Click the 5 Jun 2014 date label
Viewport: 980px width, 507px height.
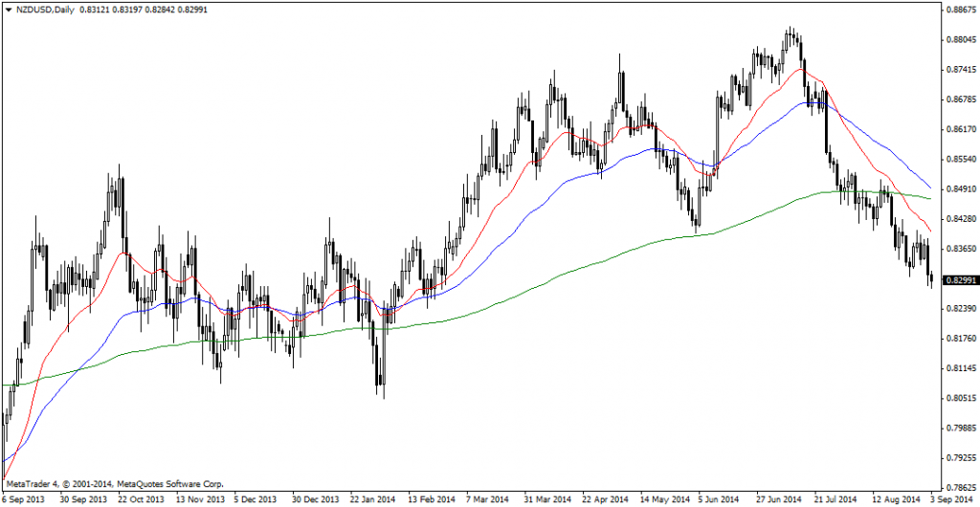717,499
